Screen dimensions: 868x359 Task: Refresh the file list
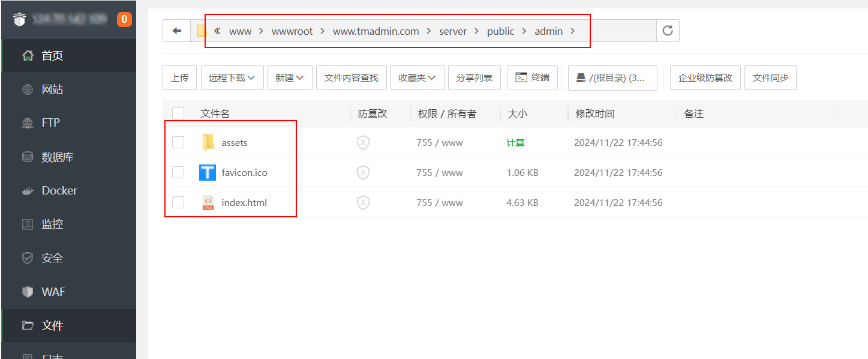[x=668, y=31]
